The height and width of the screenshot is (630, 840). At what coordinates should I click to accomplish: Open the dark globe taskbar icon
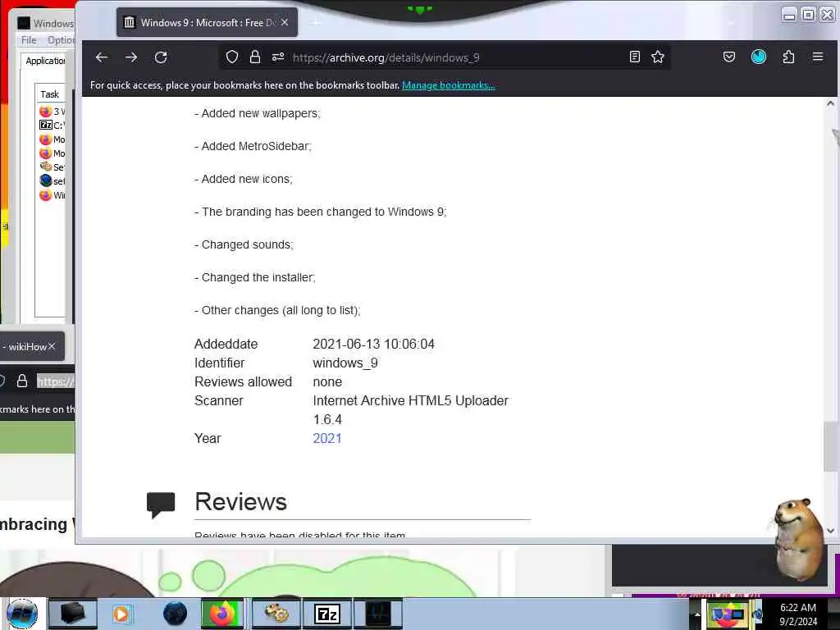click(x=176, y=614)
